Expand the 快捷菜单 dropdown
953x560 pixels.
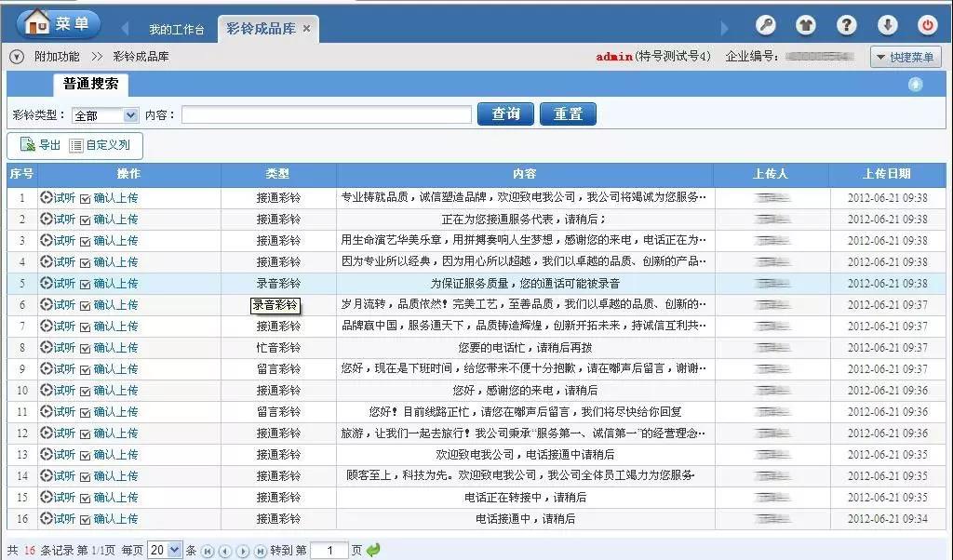tap(906, 58)
